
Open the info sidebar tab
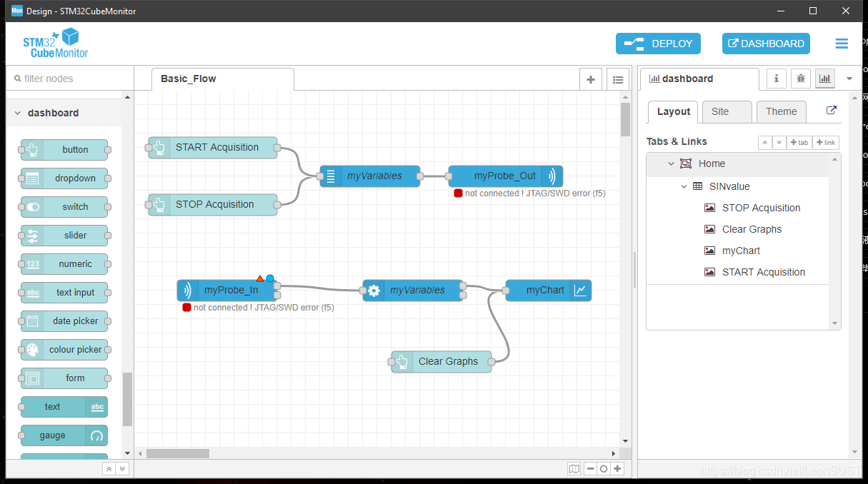(777, 79)
